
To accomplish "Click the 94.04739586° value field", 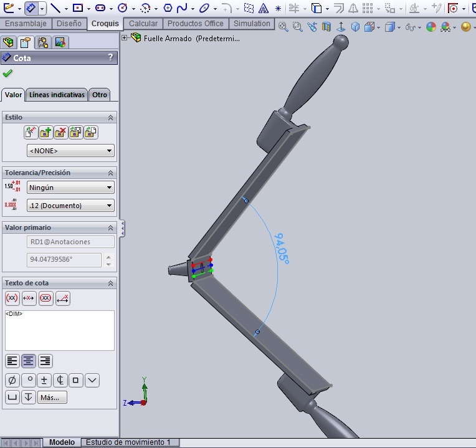I will 64,260.
